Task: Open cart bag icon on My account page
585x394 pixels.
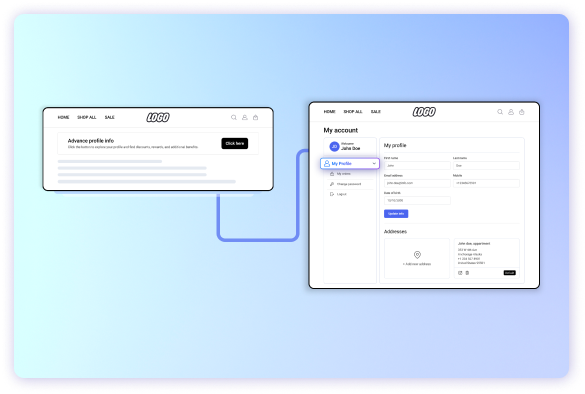Action: 522,112
